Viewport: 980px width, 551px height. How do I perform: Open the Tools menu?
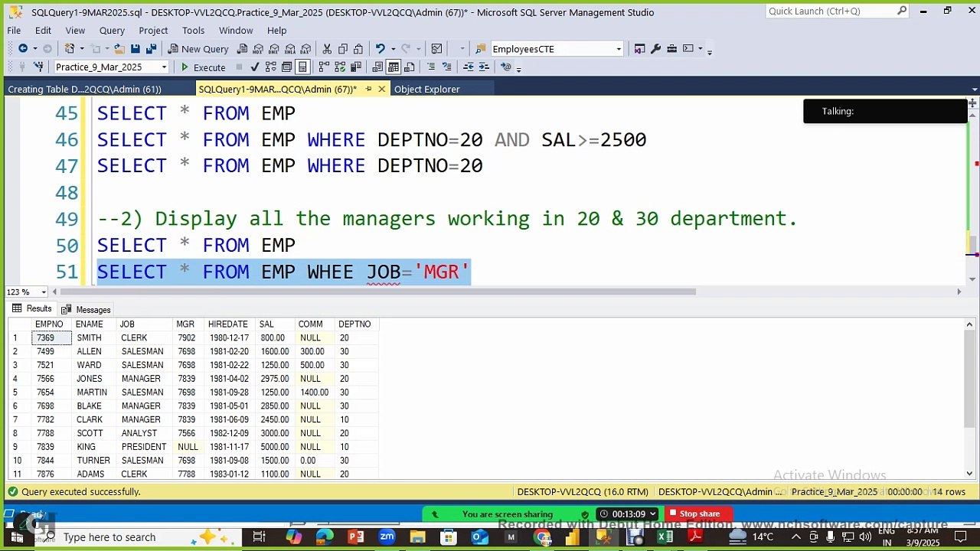(193, 30)
